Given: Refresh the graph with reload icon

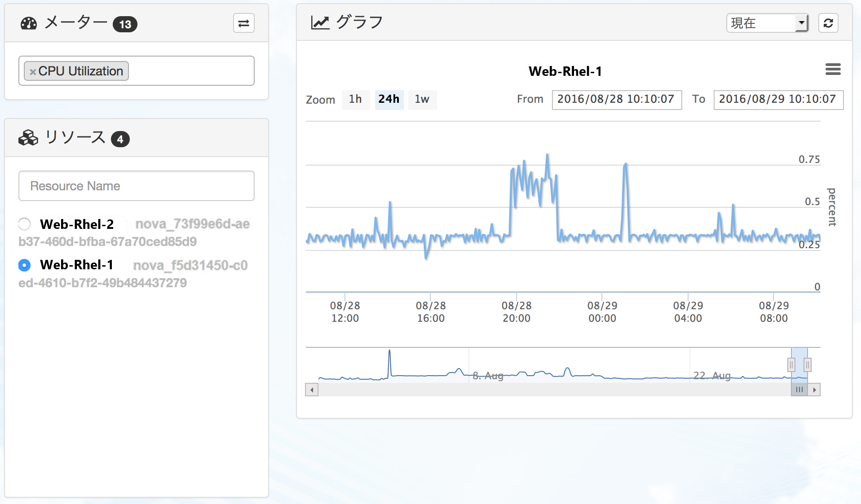Looking at the screenshot, I should 828,23.
